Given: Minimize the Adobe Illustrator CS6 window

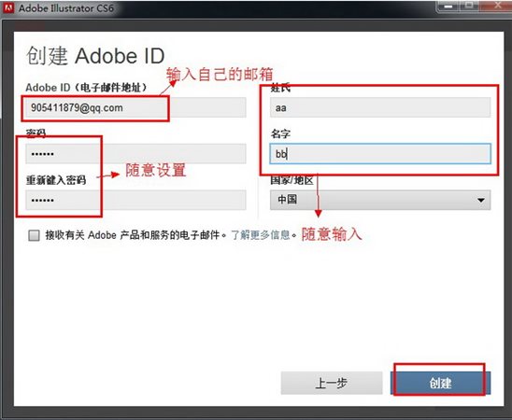Looking at the screenshot, I should [449, 6].
